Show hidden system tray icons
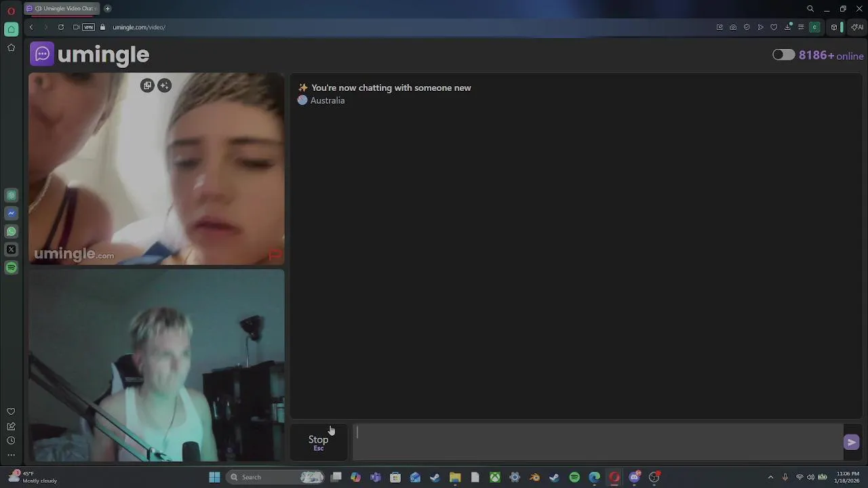This screenshot has height=488, width=868. pyautogui.click(x=770, y=477)
